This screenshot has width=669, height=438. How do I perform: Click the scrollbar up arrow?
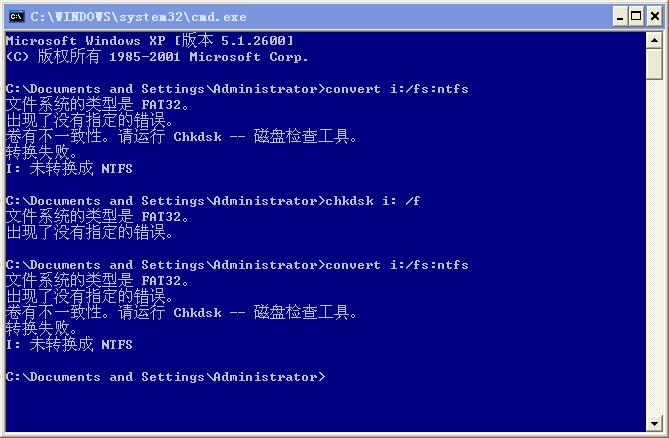pos(654,41)
